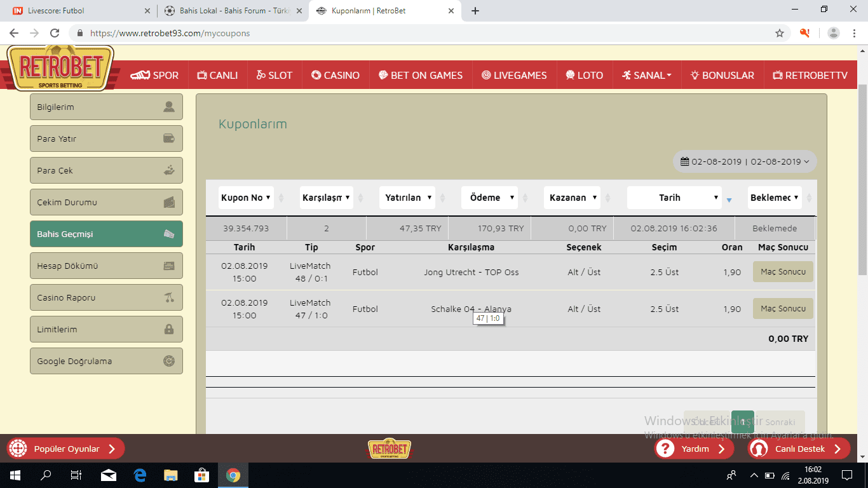The image size is (868, 488).
Task: Open the Kupon No column dropdown
Action: pyautogui.click(x=246, y=198)
